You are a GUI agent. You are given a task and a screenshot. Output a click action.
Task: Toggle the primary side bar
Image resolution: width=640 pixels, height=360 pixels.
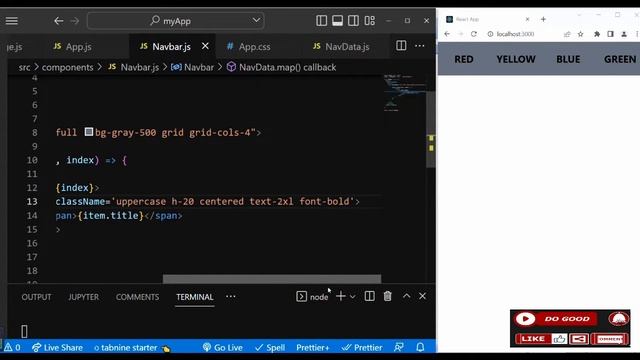pyautogui.click(x=321, y=20)
